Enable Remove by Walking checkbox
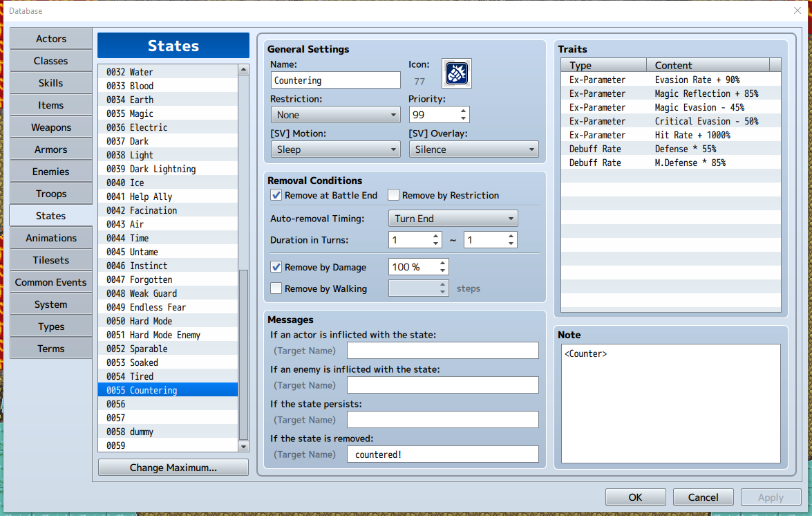812x516 pixels. (x=276, y=288)
